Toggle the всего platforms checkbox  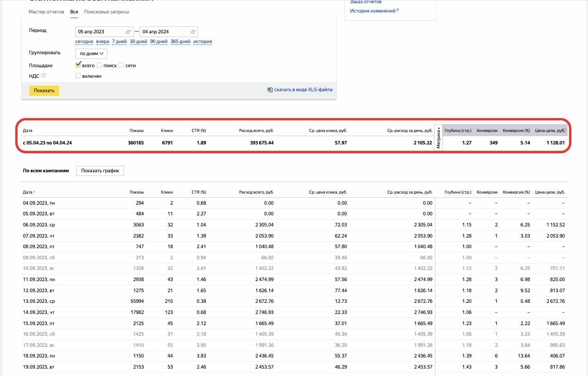point(78,65)
